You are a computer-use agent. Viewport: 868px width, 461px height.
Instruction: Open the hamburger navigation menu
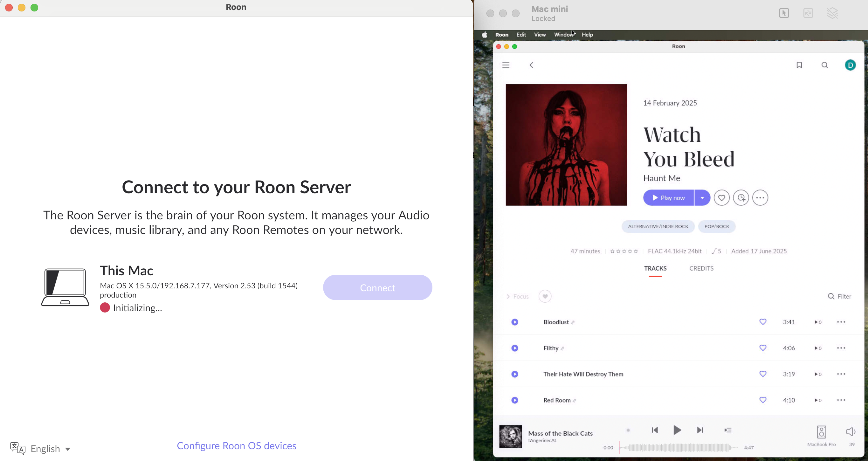[506, 65]
